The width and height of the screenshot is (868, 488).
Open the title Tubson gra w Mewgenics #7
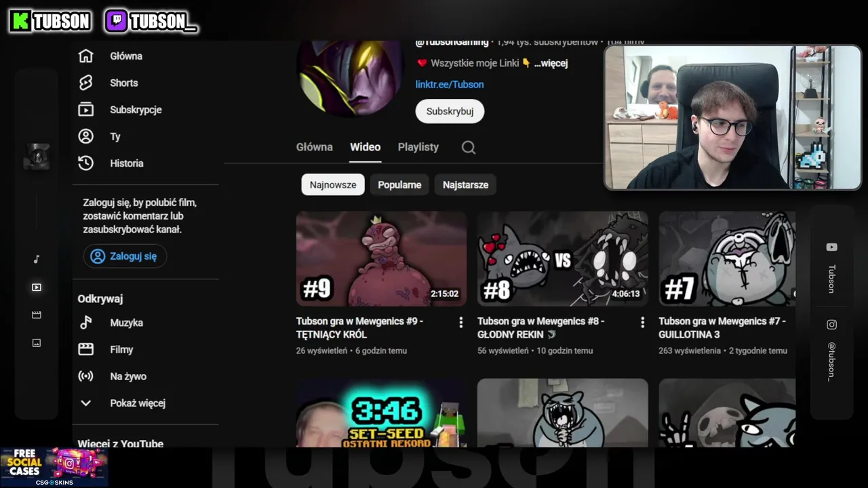722,328
